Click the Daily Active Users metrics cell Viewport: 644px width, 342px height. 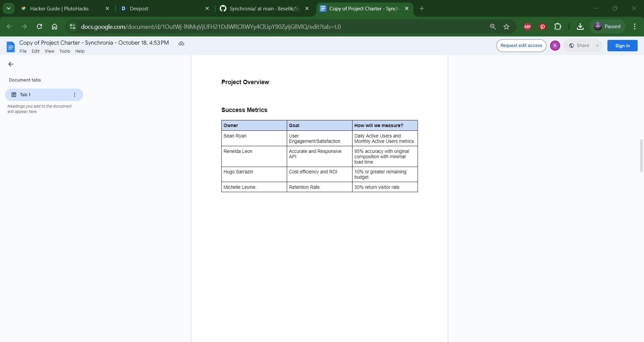(x=385, y=138)
